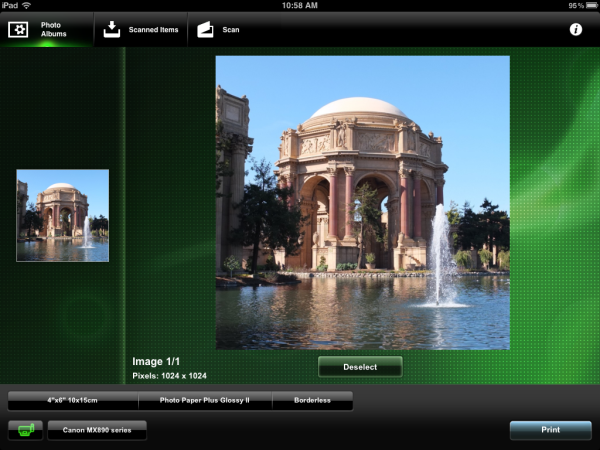600x450 pixels.
Task: Tap the Scanned Items download-tray icon
Action: [112, 29]
